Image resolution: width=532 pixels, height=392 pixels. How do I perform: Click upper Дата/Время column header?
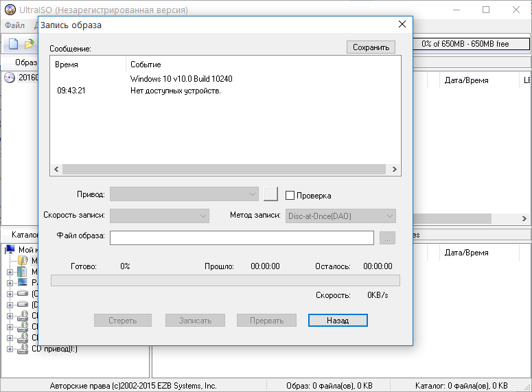(467, 80)
